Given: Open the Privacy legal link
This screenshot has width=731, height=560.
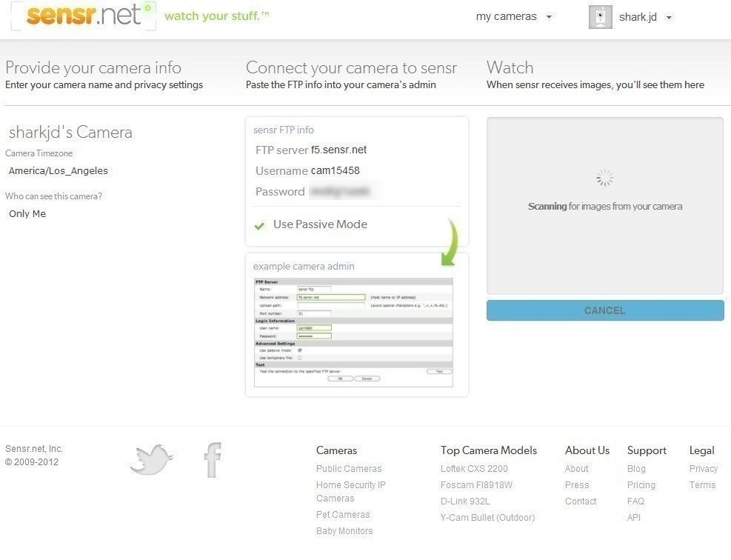Looking at the screenshot, I should [x=703, y=469].
